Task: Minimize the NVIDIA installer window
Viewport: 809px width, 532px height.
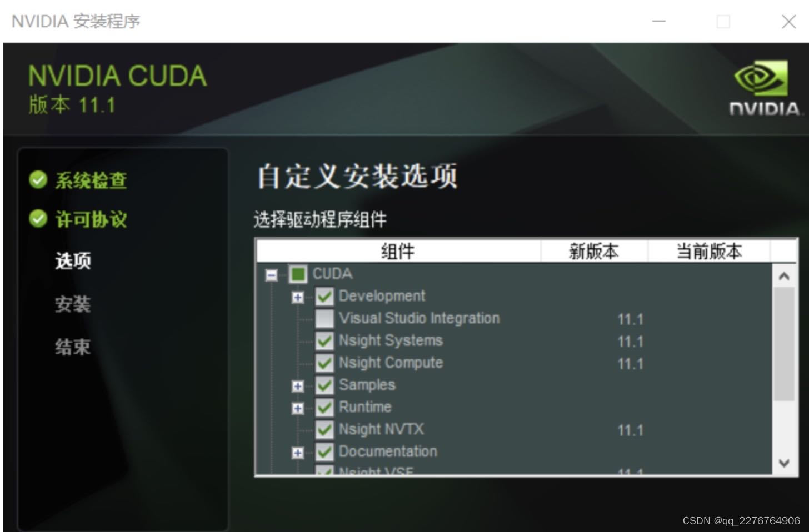Action: [659, 21]
